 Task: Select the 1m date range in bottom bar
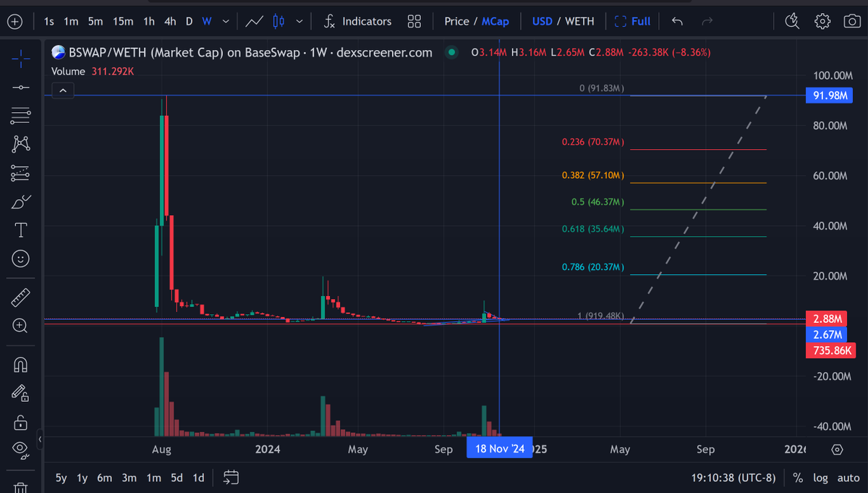pyautogui.click(x=153, y=478)
